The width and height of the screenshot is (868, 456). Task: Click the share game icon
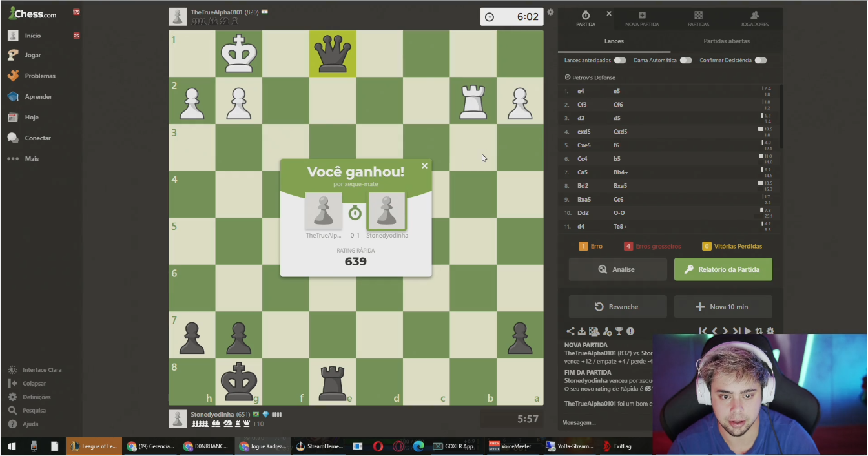[x=570, y=331]
